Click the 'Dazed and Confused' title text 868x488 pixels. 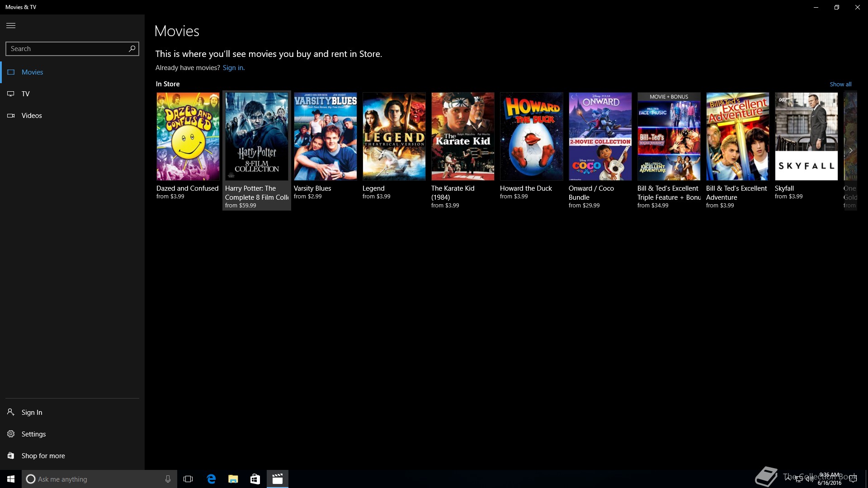(187, 188)
